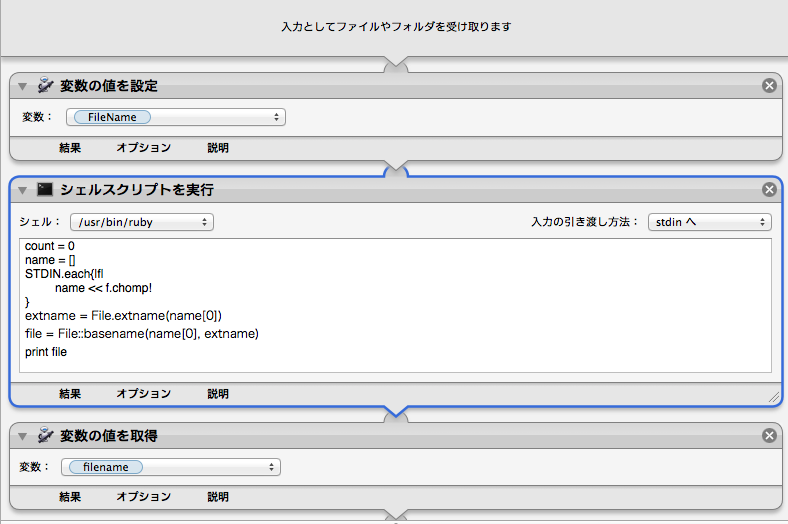The height and width of the screenshot is (524, 788).
Task: Click the line 'count = 0'
Action: tap(50, 246)
